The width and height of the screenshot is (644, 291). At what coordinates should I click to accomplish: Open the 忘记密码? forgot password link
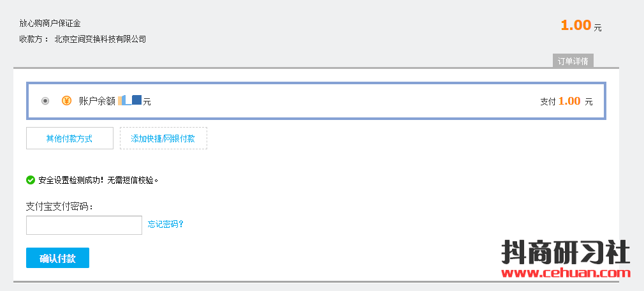coord(166,224)
